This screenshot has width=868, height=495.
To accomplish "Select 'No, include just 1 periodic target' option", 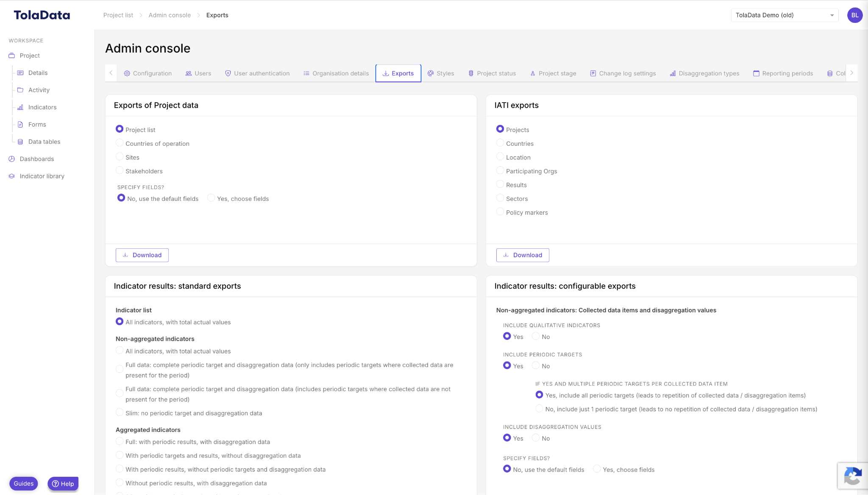I will point(539,409).
